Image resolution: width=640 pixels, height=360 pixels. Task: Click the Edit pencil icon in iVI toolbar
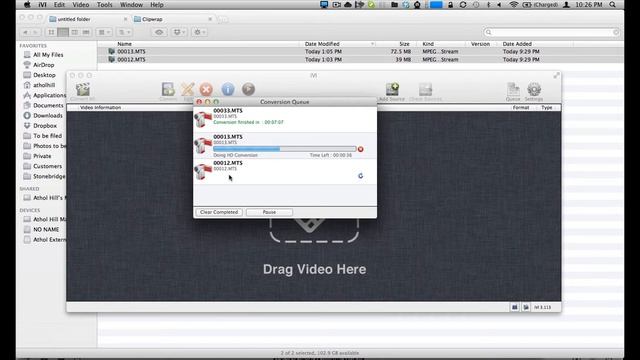(x=187, y=89)
